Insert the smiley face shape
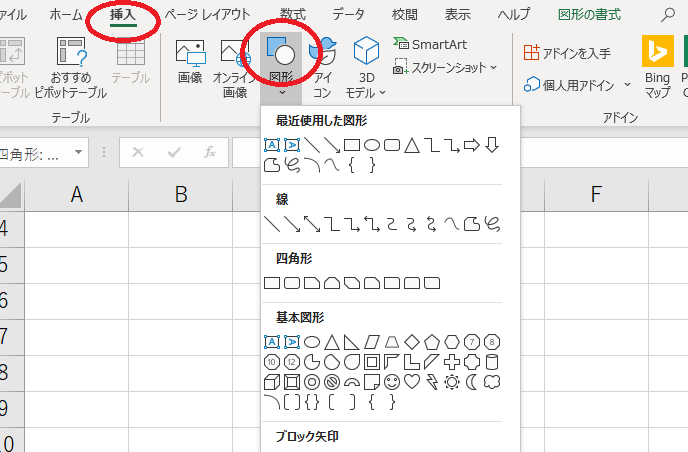 392,382
